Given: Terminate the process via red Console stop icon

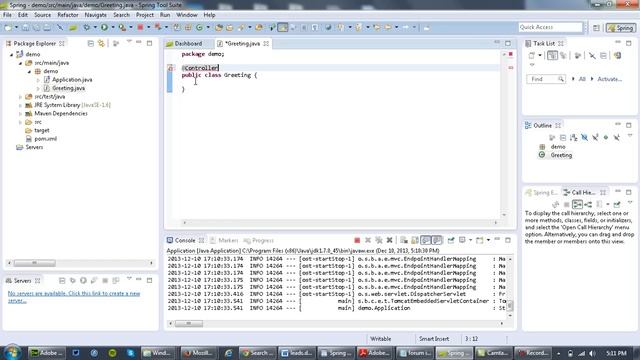Looking at the screenshot, I should click(357, 240).
